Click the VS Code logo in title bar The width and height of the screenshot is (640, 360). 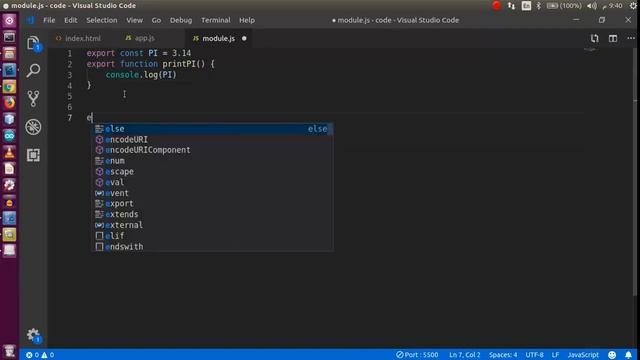pos(30,20)
